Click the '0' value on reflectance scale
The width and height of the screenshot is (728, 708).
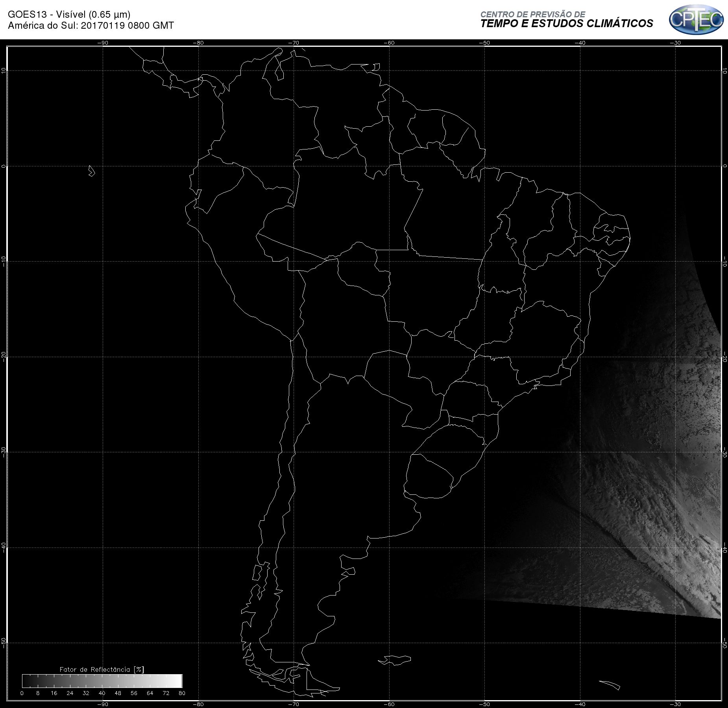(x=22, y=693)
